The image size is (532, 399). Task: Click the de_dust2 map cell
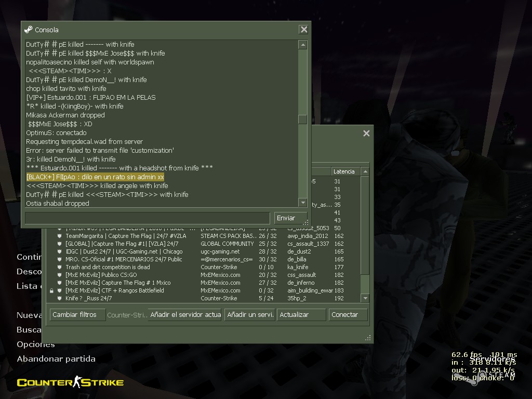point(299,251)
